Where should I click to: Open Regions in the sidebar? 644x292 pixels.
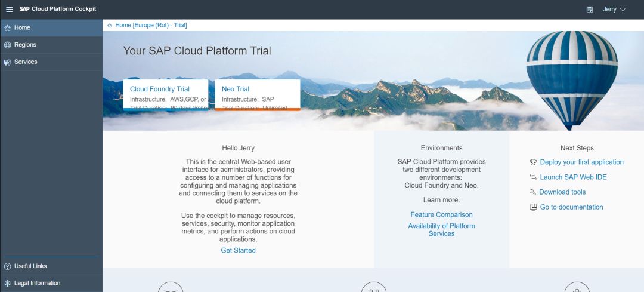pos(51,45)
